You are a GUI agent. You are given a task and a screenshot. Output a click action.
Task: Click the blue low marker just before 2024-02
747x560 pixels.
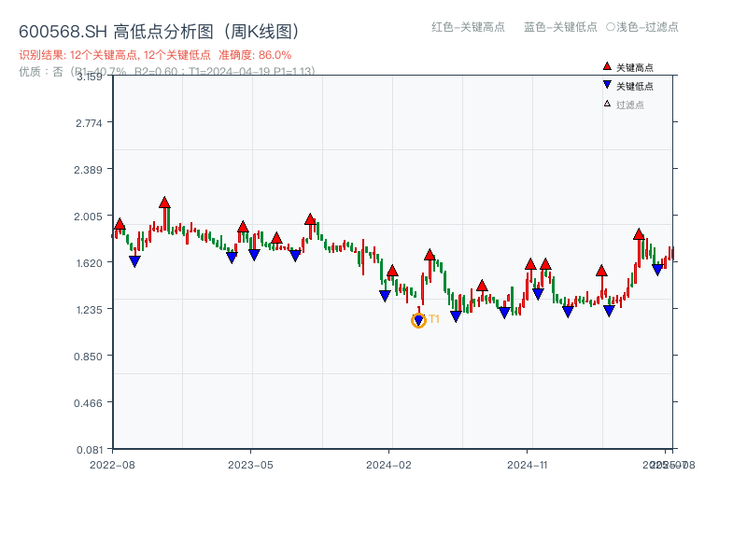(385, 296)
